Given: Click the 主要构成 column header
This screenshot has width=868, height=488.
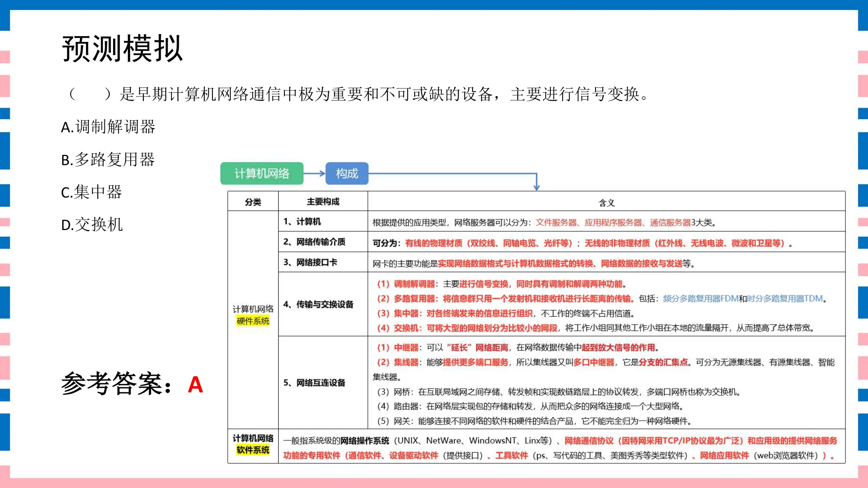Looking at the screenshot, I should pos(323,202).
